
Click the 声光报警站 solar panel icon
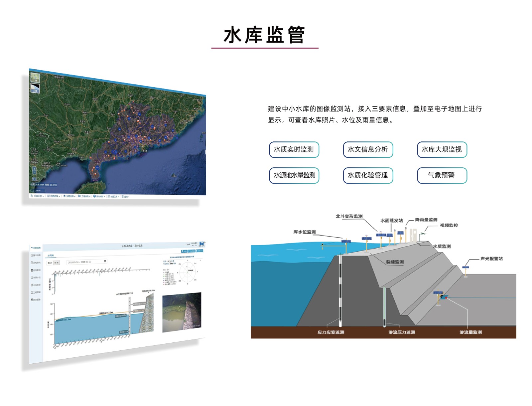[x=465, y=267]
